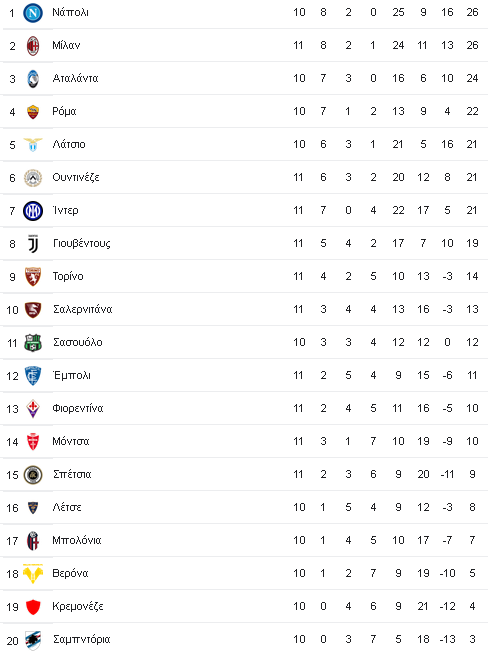Click the Σπέτσια team name
The image size is (488, 654).
pyautogui.click(x=72, y=475)
